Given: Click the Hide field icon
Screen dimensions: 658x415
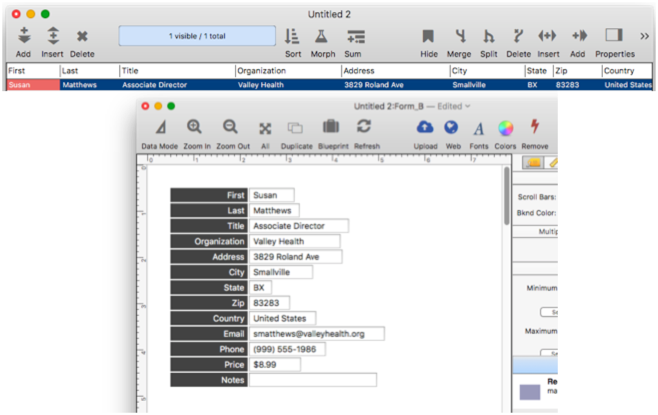Looking at the screenshot, I should click(428, 36).
